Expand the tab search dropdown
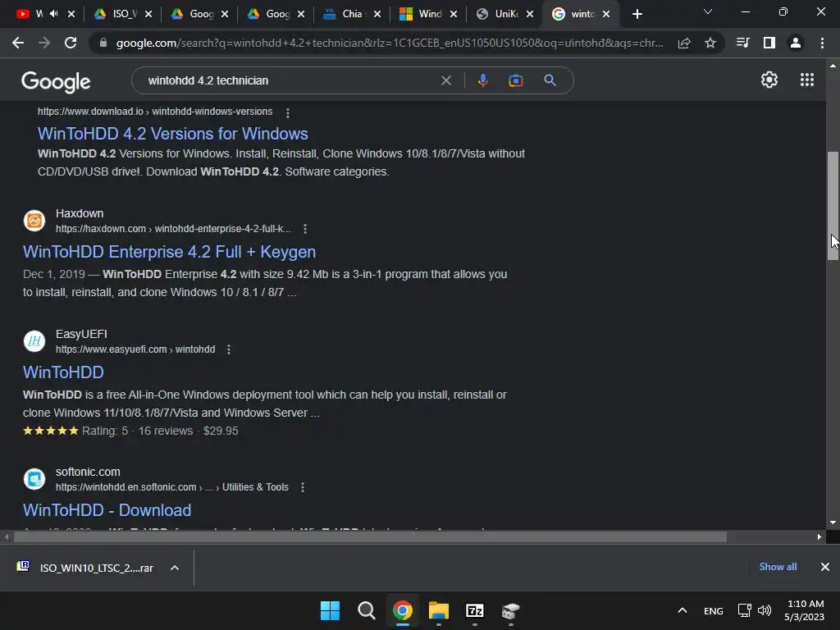Viewport: 840px width, 630px height. pos(708,11)
